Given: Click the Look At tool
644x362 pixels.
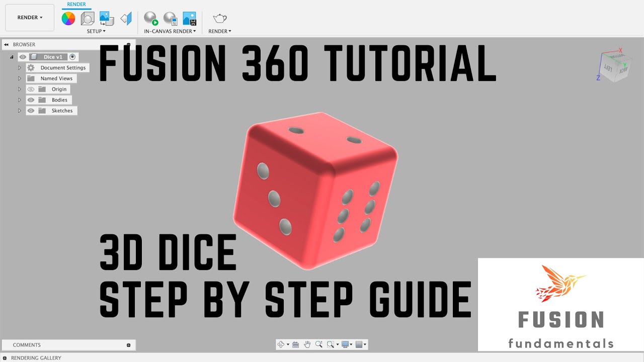Looking at the screenshot, I should (x=295, y=344).
